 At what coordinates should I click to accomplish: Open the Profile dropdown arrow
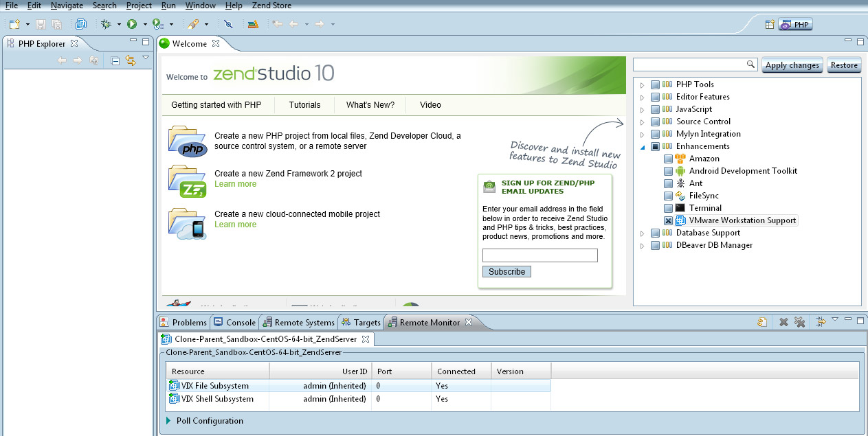click(171, 24)
